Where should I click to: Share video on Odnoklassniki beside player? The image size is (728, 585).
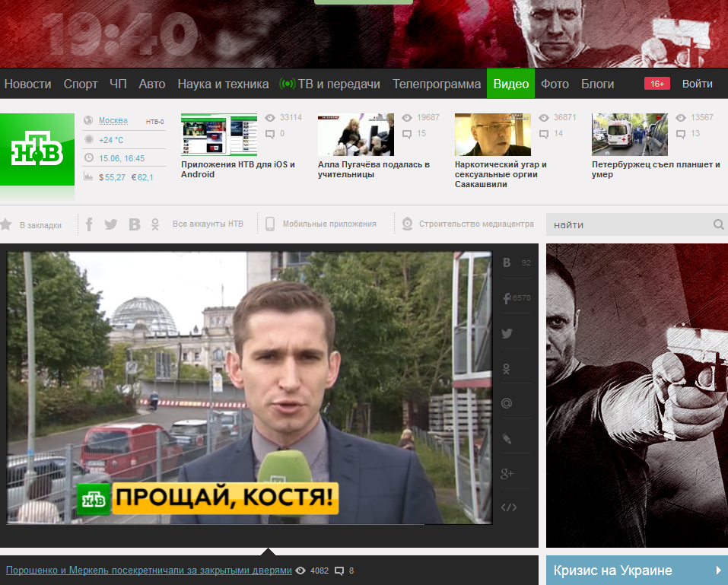(507, 369)
